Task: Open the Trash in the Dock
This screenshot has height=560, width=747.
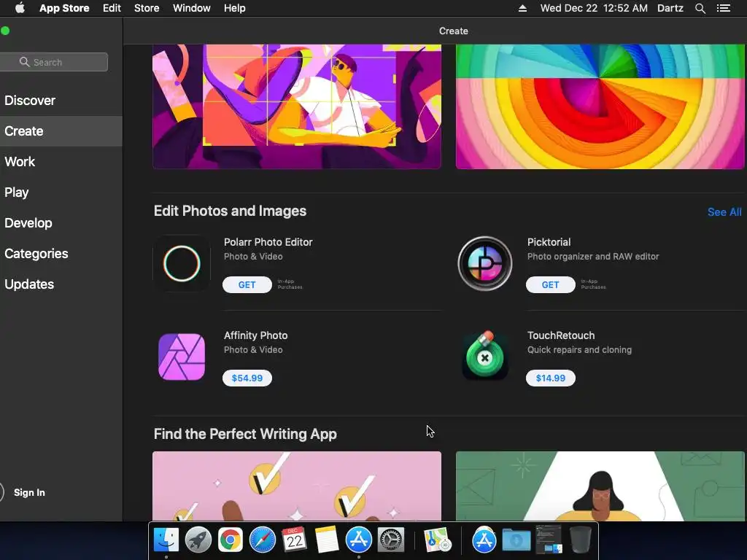Action: [580, 540]
